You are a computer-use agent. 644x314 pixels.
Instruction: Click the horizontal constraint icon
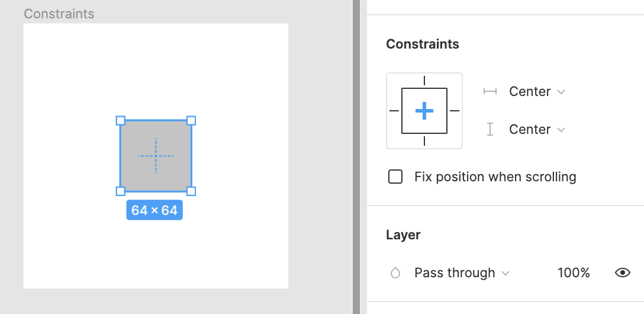point(490,91)
